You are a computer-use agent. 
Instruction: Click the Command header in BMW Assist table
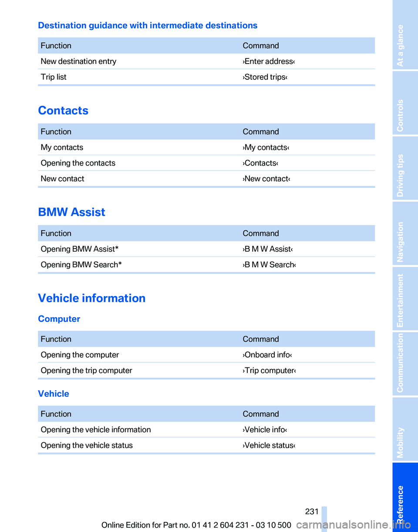[261, 234]
